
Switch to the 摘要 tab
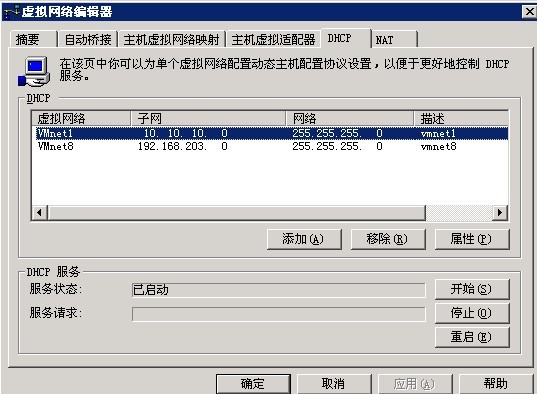pyautogui.click(x=33, y=39)
